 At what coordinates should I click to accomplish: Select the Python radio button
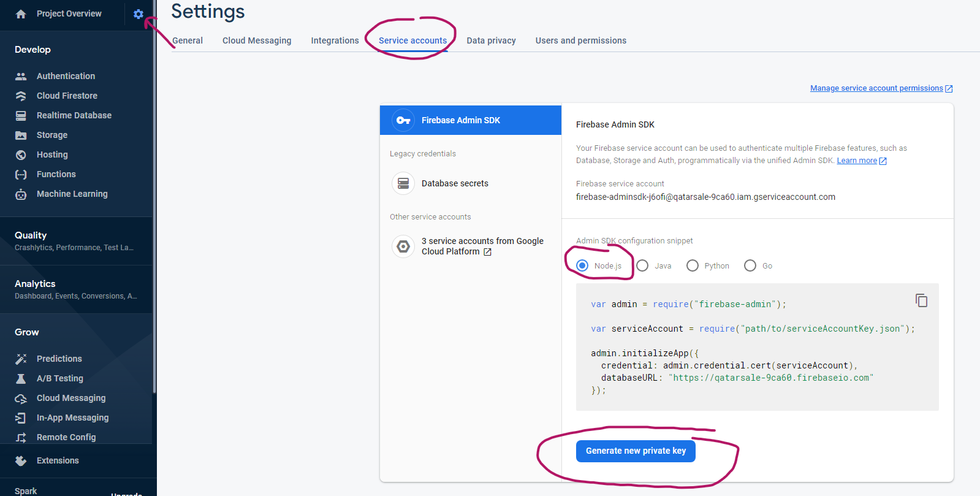pos(693,265)
